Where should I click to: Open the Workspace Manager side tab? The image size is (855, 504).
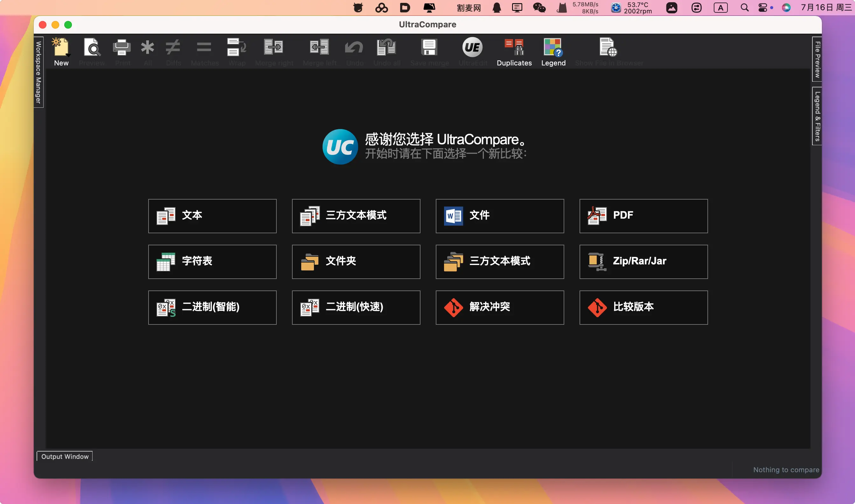click(38, 72)
